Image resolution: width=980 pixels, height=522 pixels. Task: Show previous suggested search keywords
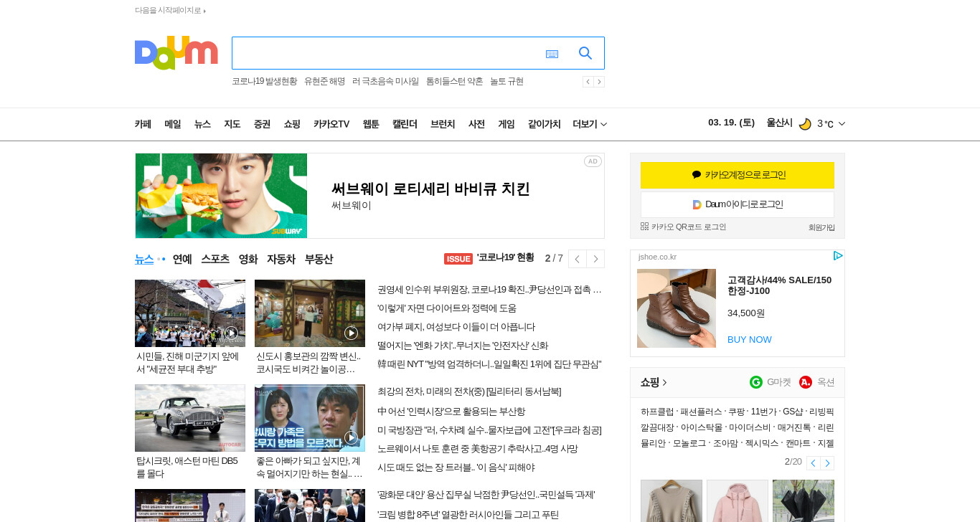588,82
